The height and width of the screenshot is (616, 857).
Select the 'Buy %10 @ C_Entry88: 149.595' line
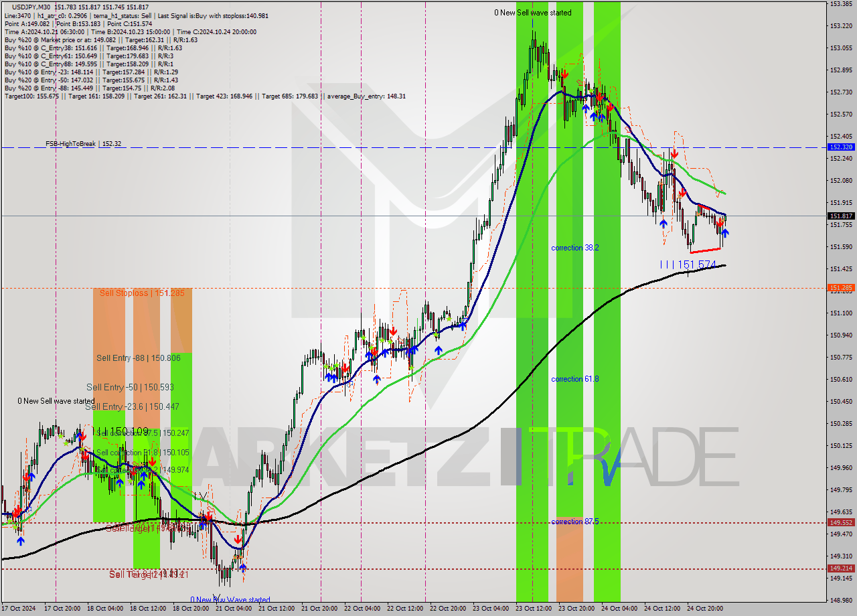tap(89, 64)
